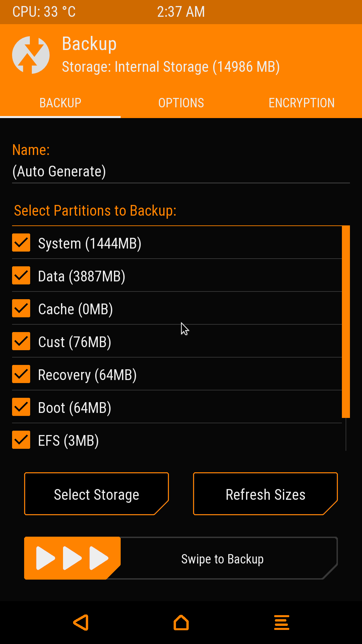The image size is (362, 644).
Task: Uncheck the System partition checkbox
Action: click(x=21, y=243)
